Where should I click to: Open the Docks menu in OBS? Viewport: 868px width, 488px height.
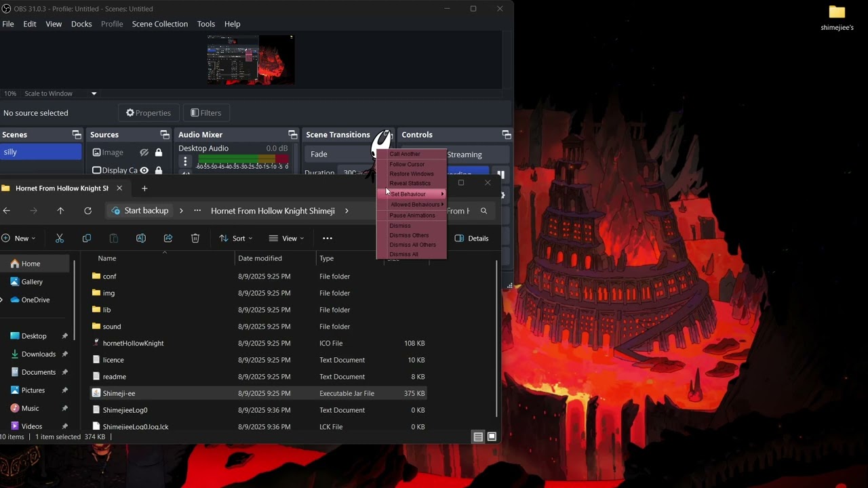coord(81,24)
